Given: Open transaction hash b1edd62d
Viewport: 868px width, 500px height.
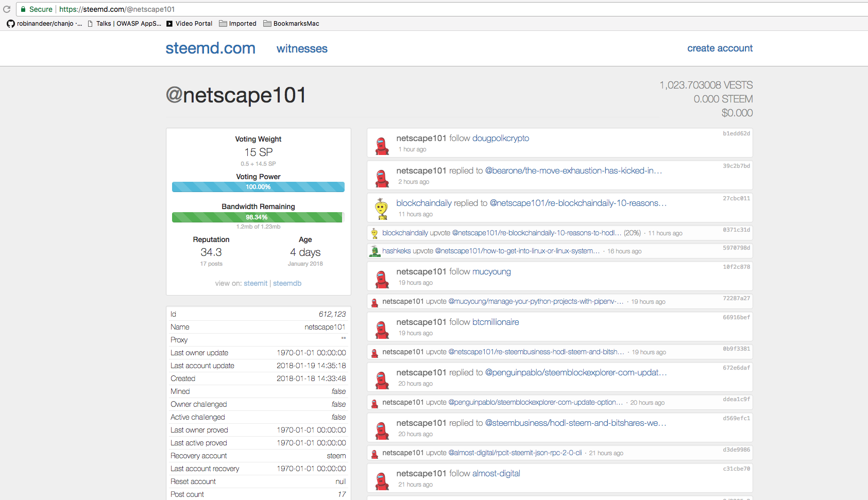Looking at the screenshot, I should pos(736,133).
